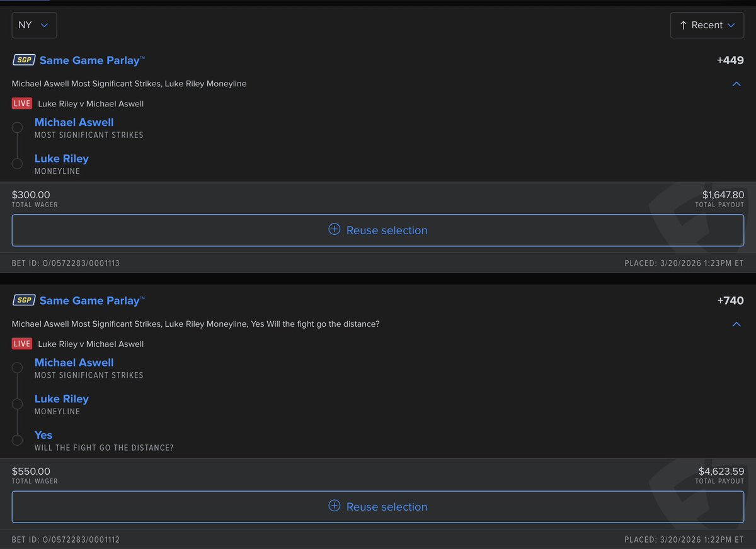Viewport: 756px width, 549px height.
Task: Click Michael Aswell leg status circle, +740 parlay
Action: 18,368
